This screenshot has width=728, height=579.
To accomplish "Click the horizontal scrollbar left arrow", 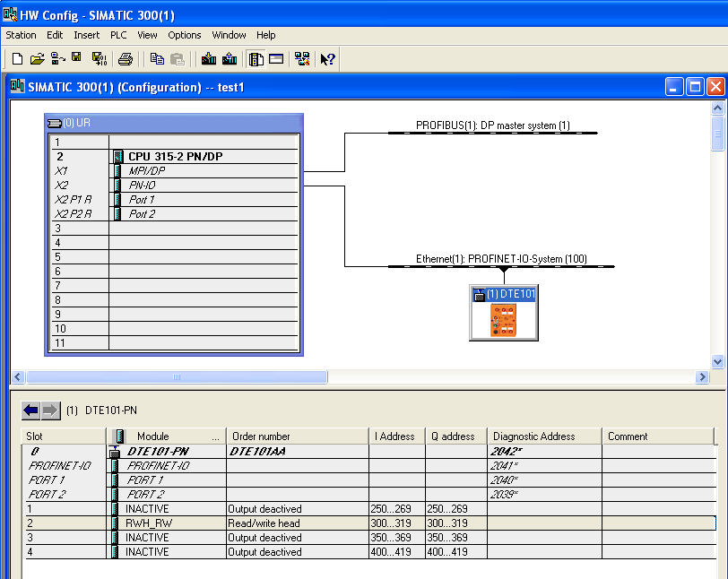I will coord(18,377).
